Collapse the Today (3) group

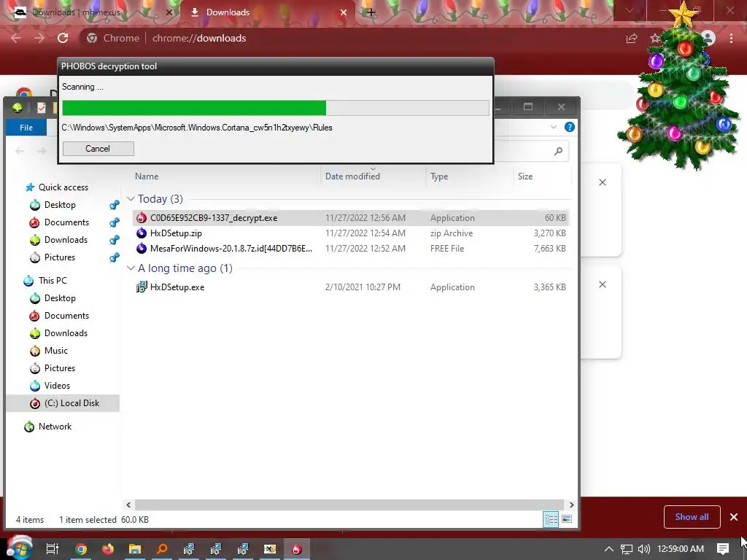(x=131, y=198)
